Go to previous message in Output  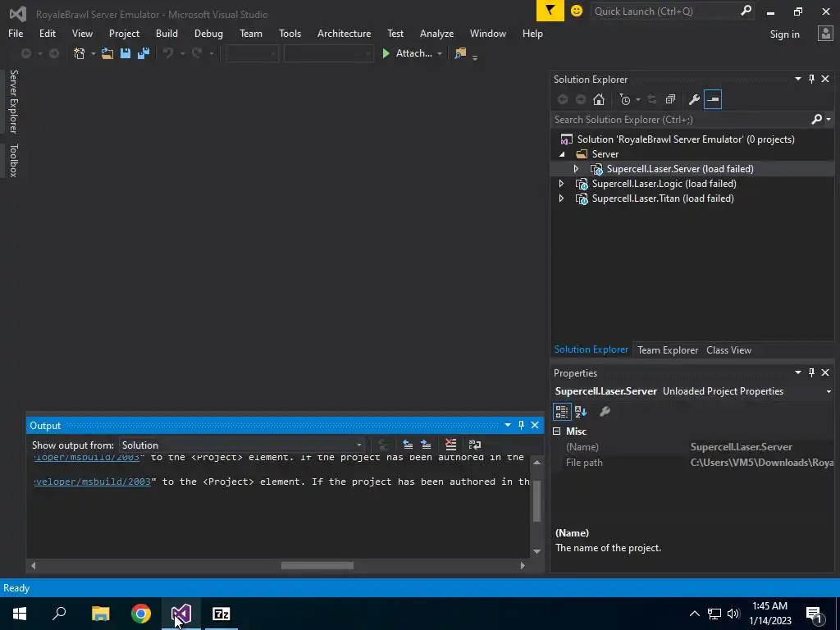(x=408, y=445)
